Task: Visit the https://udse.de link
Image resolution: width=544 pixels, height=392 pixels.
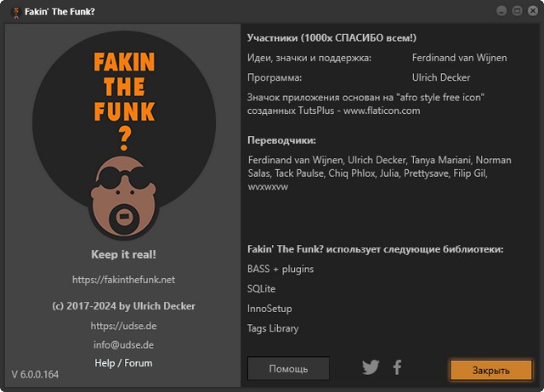Action: (x=124, y=326)
